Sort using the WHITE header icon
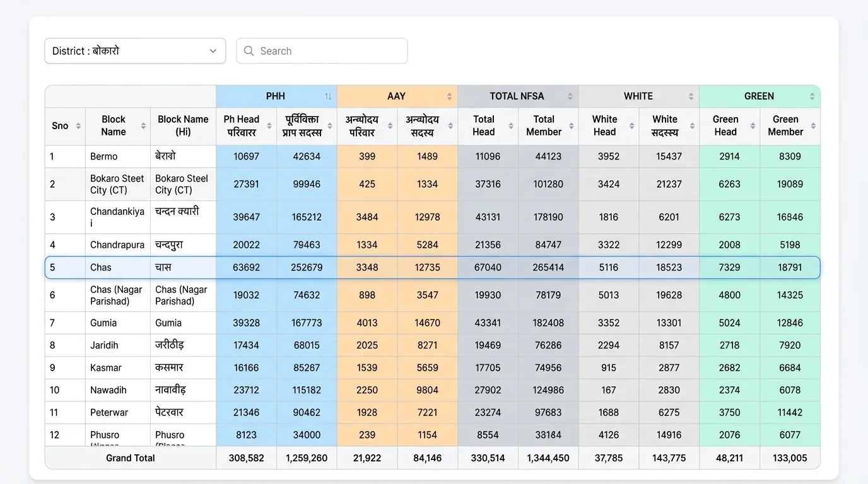Screen dimensions: 868x484 691,96
